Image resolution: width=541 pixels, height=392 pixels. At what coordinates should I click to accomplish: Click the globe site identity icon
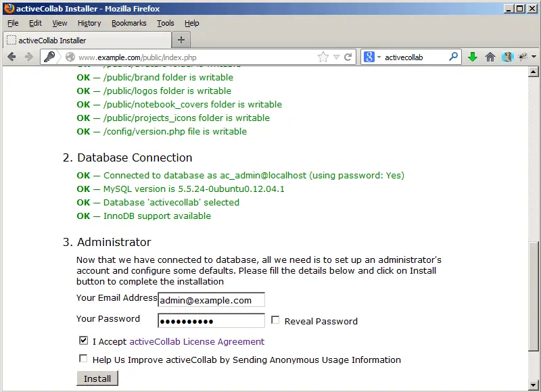(x=70, y=57)
